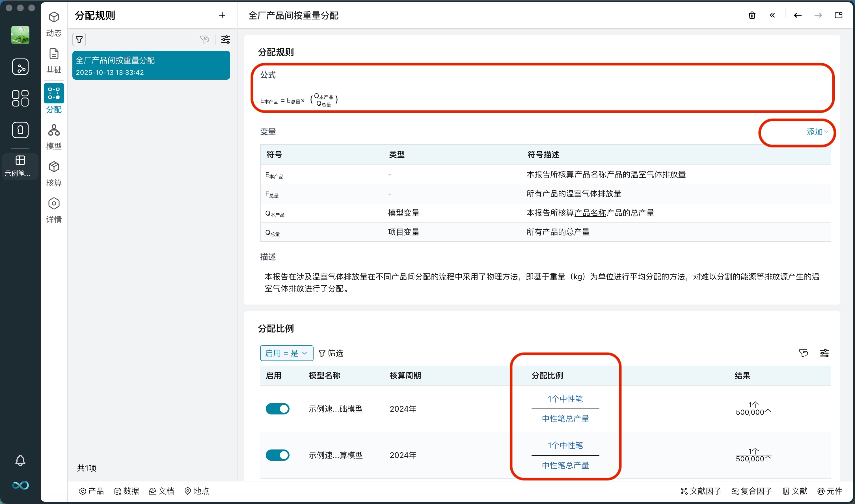Screen dimensions: 855x504
Task: Open the 中性笔总产量 link in 分配比例
Action: click(565, 419)
